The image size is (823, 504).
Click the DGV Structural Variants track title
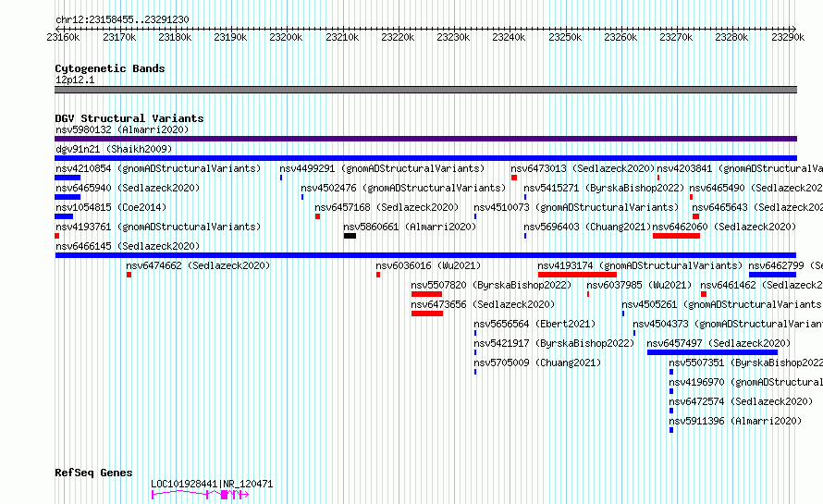(129, 118)
